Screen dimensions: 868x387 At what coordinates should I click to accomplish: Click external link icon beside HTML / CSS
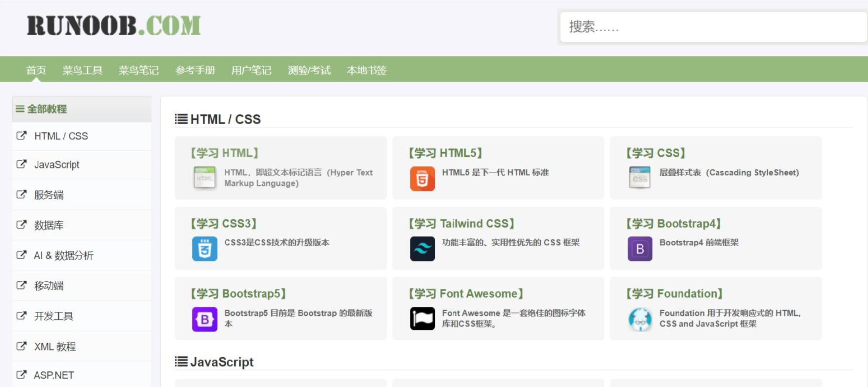pos(21,135)
